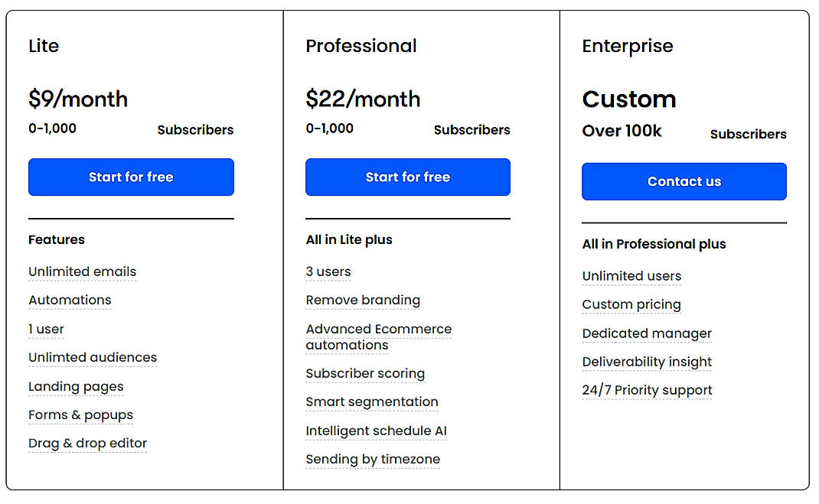The height and width of the screenshot is (504, 819).
Task: Click the Subscriber scoring link
Action: tap(365, 373)
